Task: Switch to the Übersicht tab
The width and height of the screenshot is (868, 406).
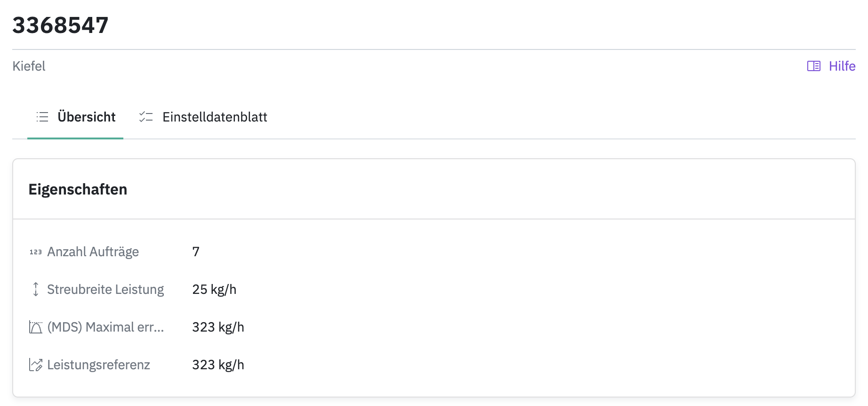Action: (x=86, y=117)
